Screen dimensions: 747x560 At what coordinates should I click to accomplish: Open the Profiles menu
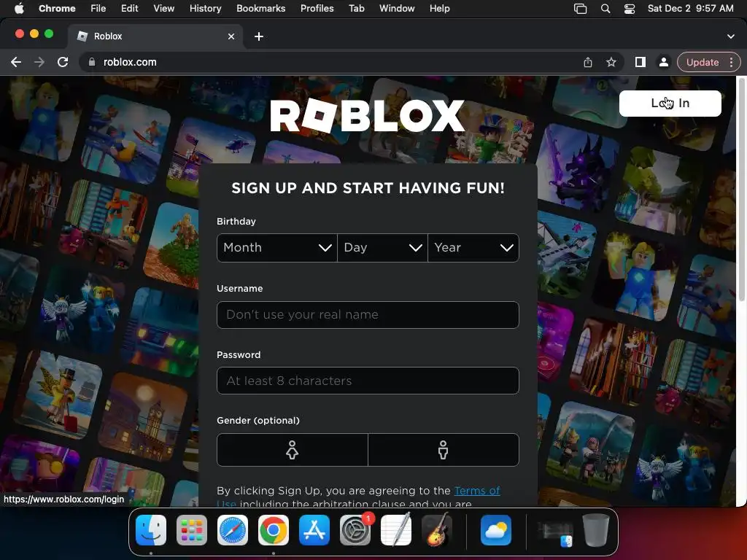(317, 9)
